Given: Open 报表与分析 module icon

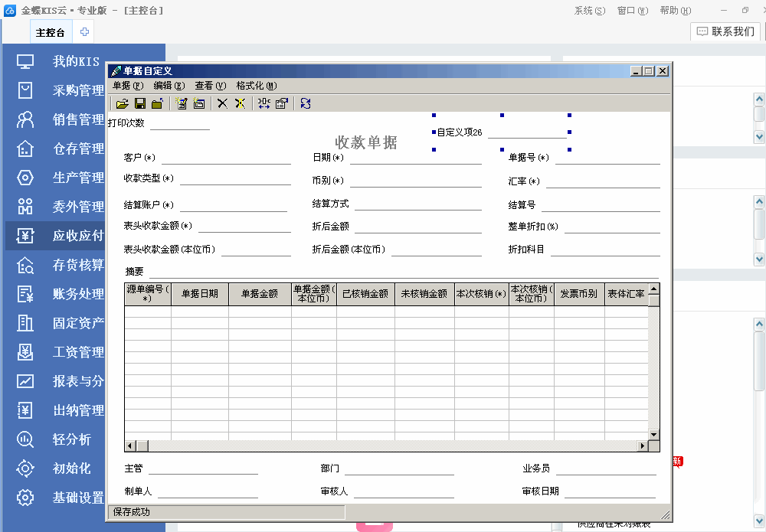Looking at the screenshot, I should click(25, 381).
